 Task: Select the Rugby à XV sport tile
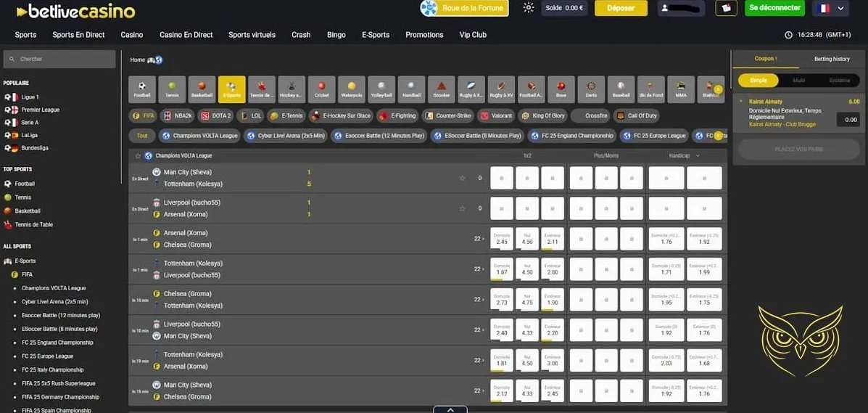500,89
